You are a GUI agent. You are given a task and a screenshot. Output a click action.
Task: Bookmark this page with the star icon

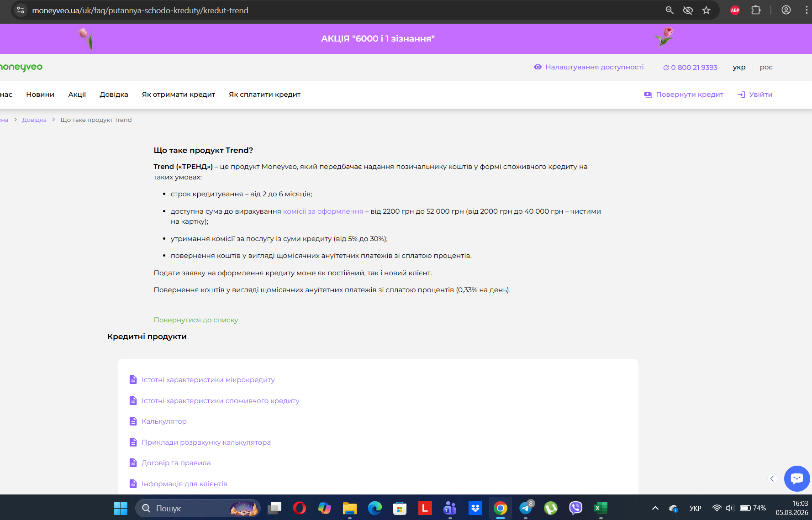(x=707, y=10)
